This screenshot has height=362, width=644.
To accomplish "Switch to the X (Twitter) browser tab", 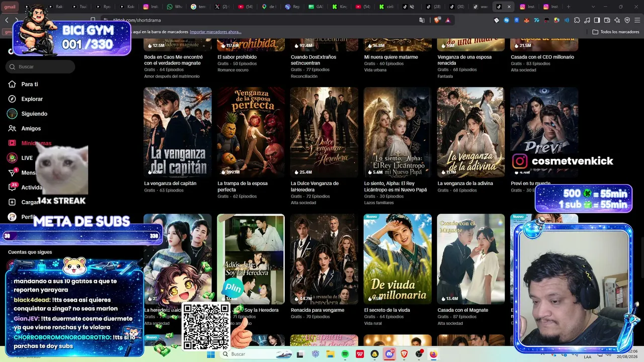I will 222,7.
